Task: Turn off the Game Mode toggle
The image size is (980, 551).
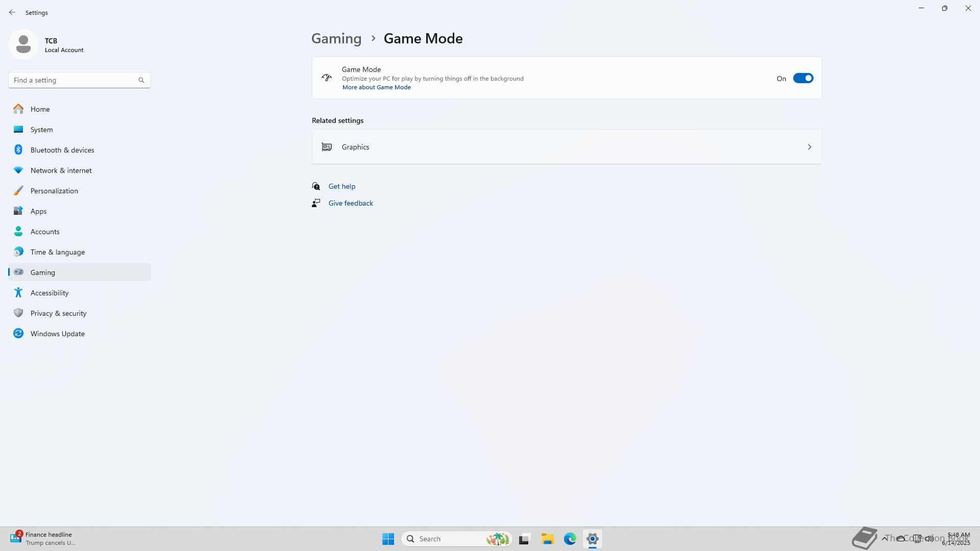Action: (802, 78)
